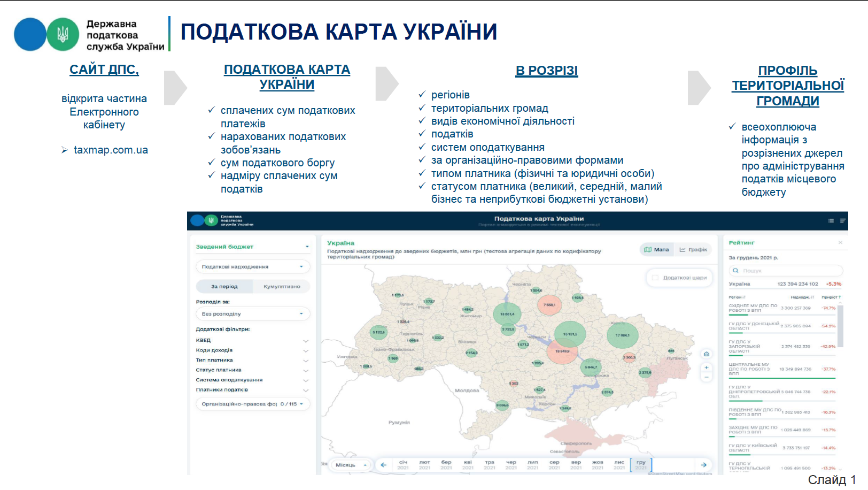Expand the КВЕД filter
This screenshot has width=868, height=490.
pos(252,340)
